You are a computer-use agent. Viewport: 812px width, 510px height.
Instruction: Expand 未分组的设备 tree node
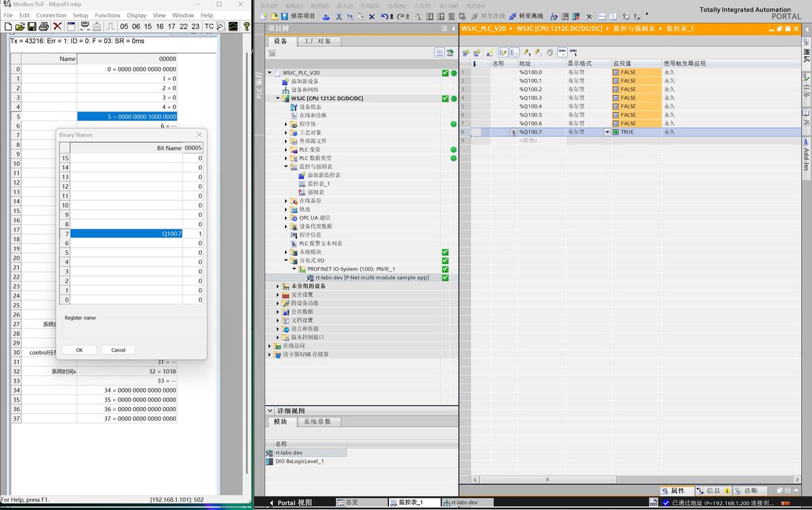click(x=278, y=286)
